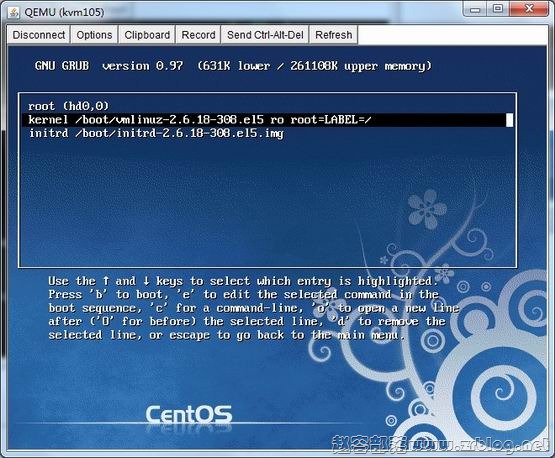Image resolution: width=555 pixels, height=458 pixels.
Task: Click the QEMU (kvm105) window title
Action: pyautogui.click(x=64, y=12)
